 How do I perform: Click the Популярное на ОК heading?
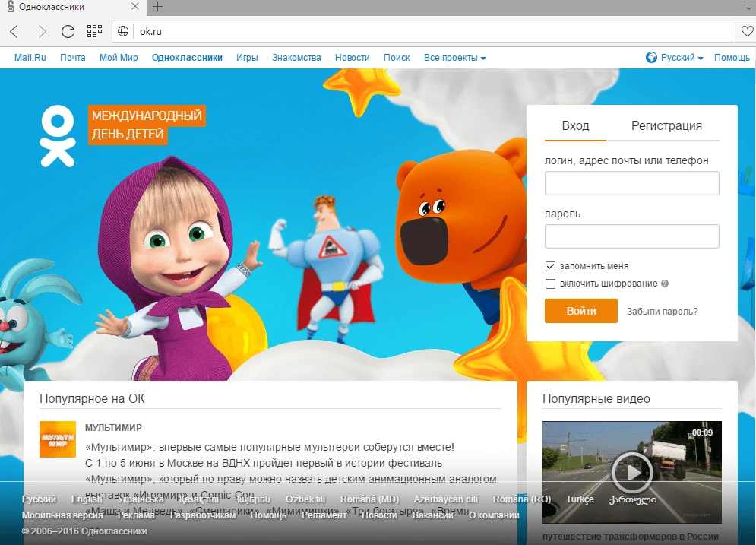point(92,398)
